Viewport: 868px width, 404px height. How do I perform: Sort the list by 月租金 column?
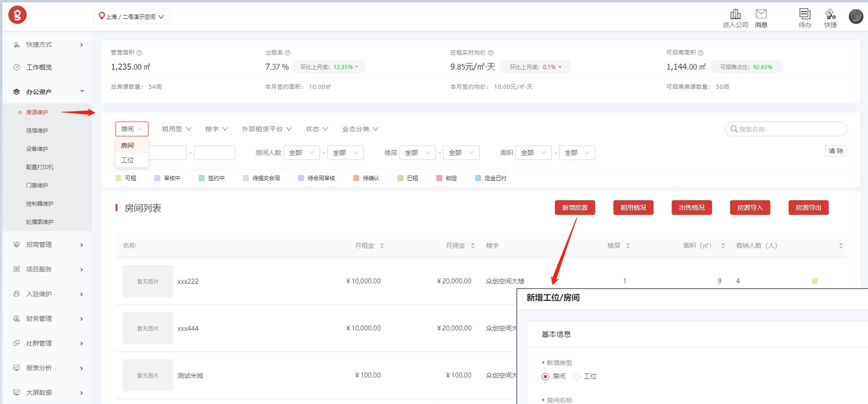click(x=382, y=245)
